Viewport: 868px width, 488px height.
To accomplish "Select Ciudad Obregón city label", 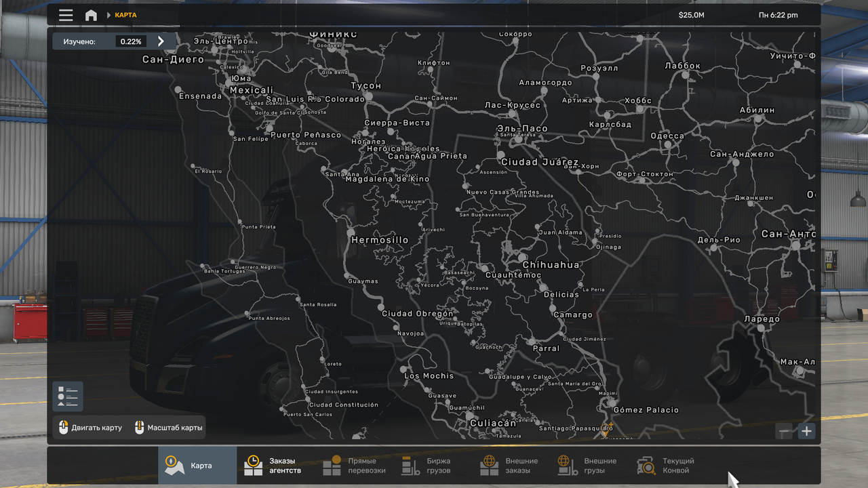I will click(418, 314).
